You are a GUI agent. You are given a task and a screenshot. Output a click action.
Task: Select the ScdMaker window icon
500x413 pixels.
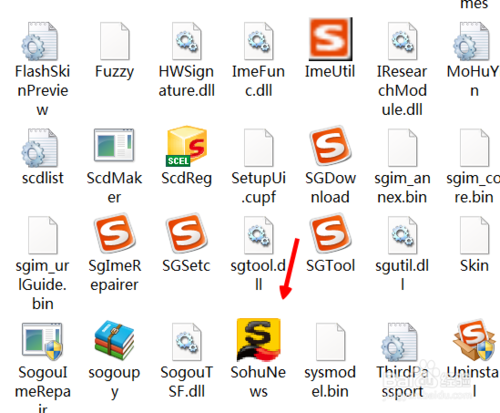click(114, 145)
